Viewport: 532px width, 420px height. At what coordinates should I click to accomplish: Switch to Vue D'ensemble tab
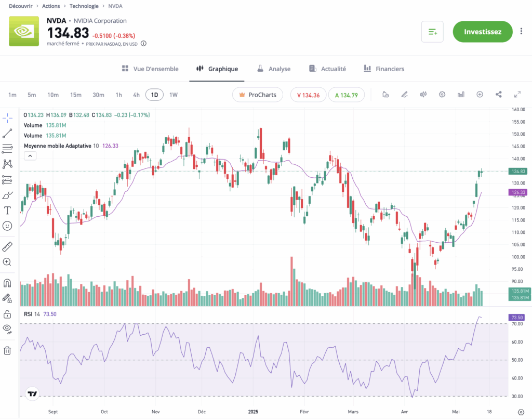(150, 69)
